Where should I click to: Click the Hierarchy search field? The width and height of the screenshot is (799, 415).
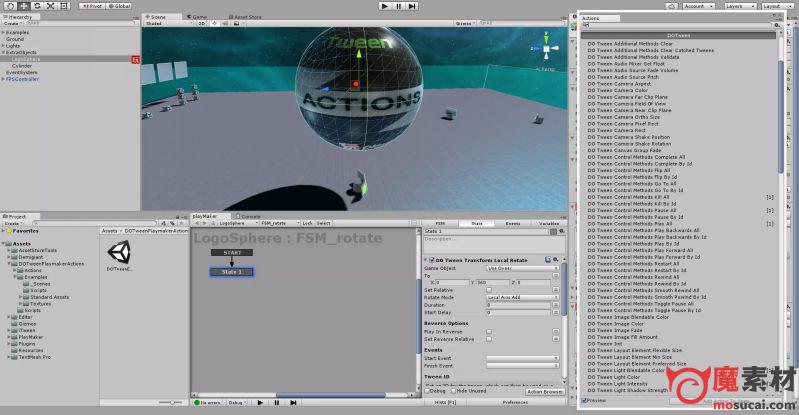(81, 23)
